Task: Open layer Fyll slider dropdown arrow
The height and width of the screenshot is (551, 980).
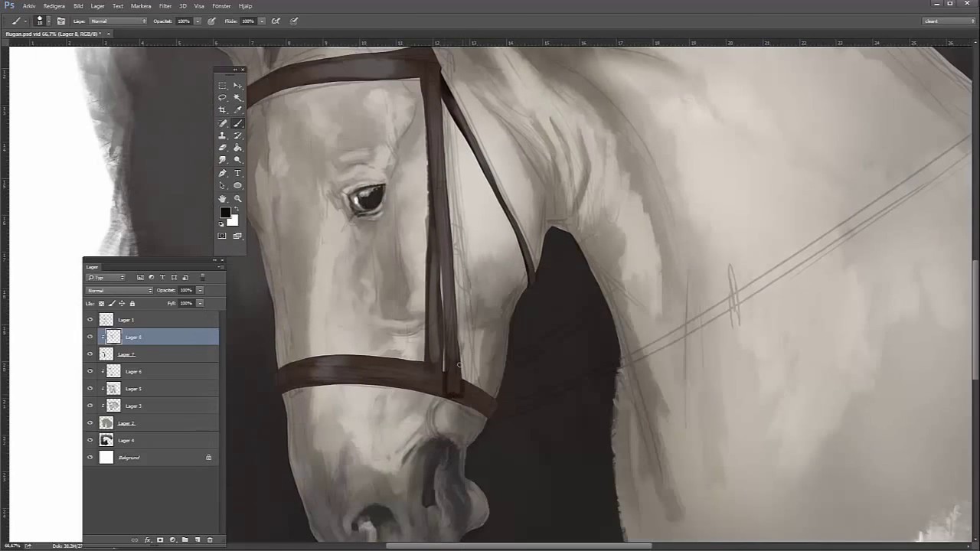Action: [x=200, y=303]
